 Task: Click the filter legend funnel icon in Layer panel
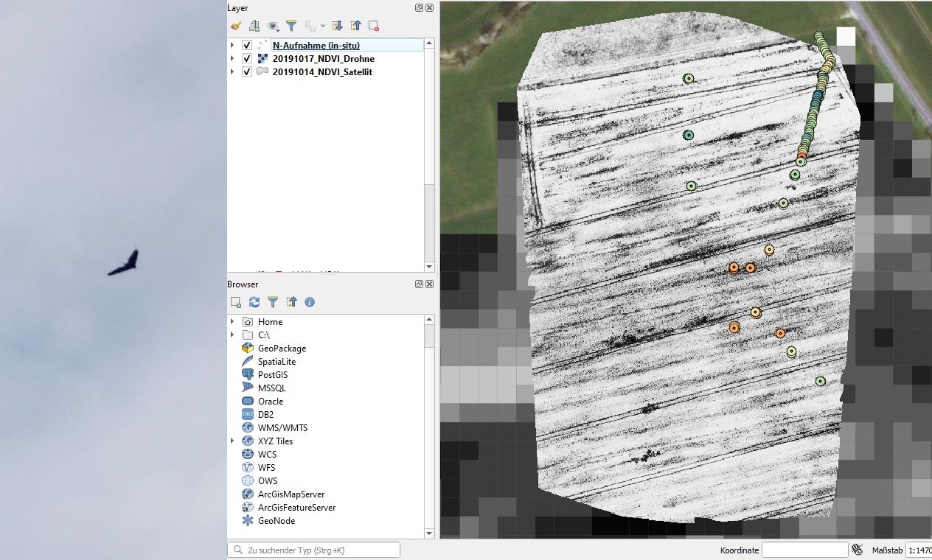(291, 26)
